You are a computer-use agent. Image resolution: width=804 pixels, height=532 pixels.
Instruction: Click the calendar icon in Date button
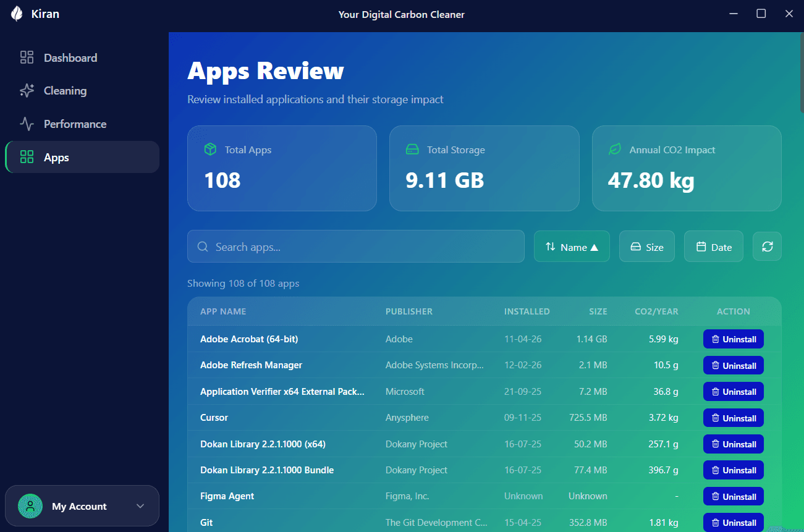tap(701, 247)
